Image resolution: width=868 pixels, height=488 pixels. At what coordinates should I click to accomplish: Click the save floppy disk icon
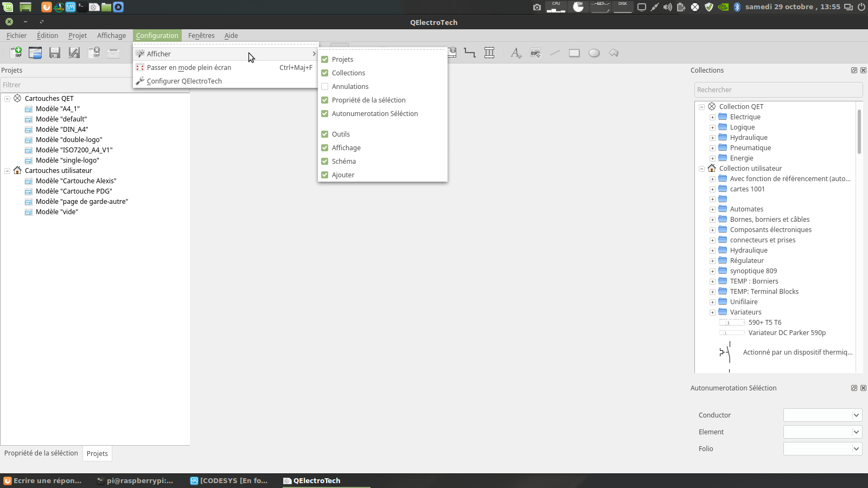pyautogui.click(x=55, y=53)
